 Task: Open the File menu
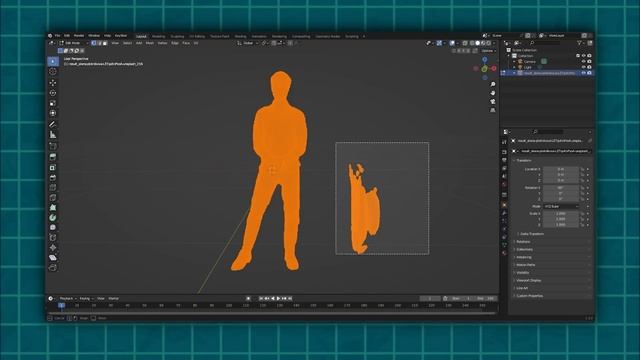[58, 36]
